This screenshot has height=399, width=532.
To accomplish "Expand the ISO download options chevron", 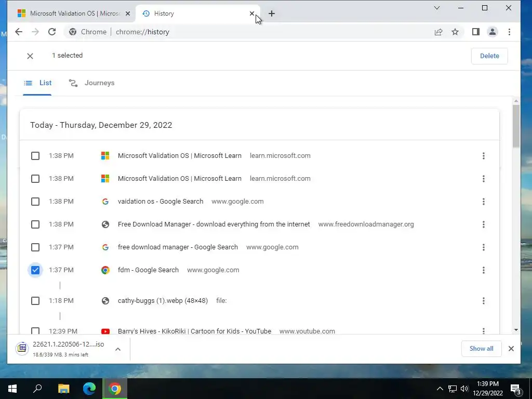I will [x=118, y=349].
